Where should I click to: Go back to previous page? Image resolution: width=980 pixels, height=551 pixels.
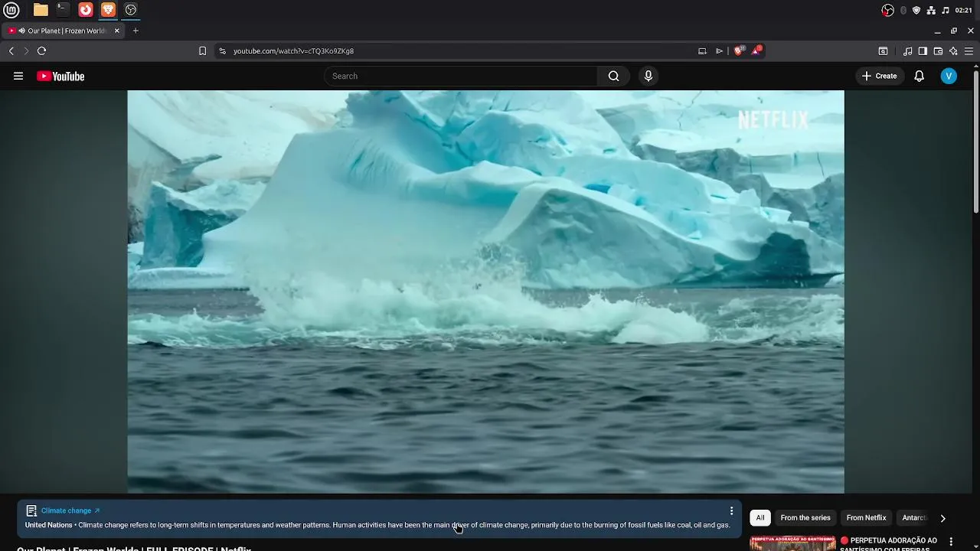11,51
